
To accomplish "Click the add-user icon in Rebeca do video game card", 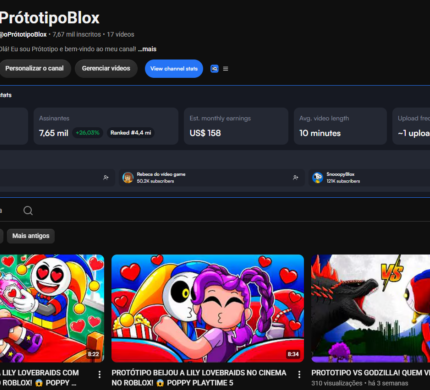I will tap(295, 178).
